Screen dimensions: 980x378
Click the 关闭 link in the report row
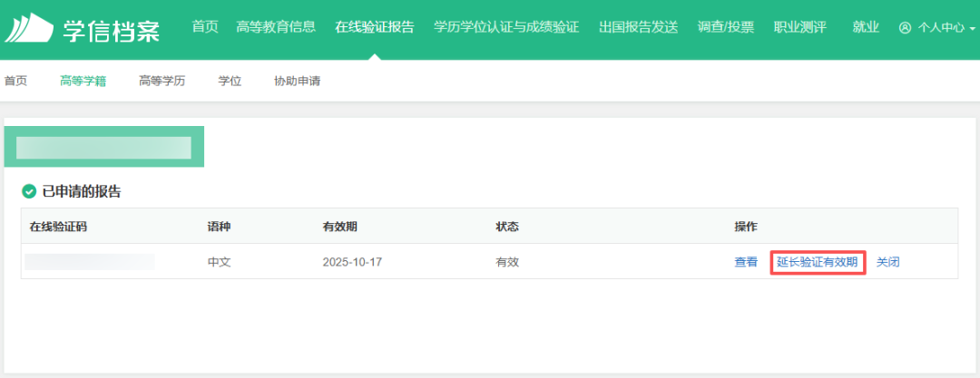click(x=888, y=263)
